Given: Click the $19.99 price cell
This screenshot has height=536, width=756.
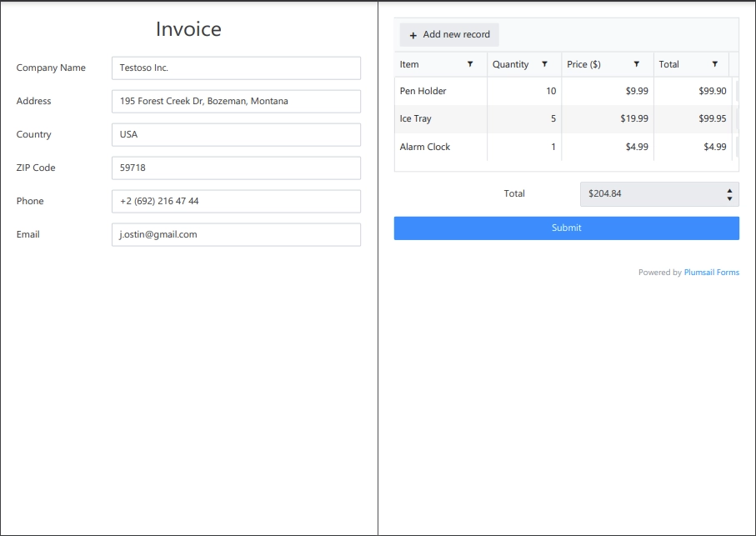Looking at the screenshot, I should click(x=608, y=118).
